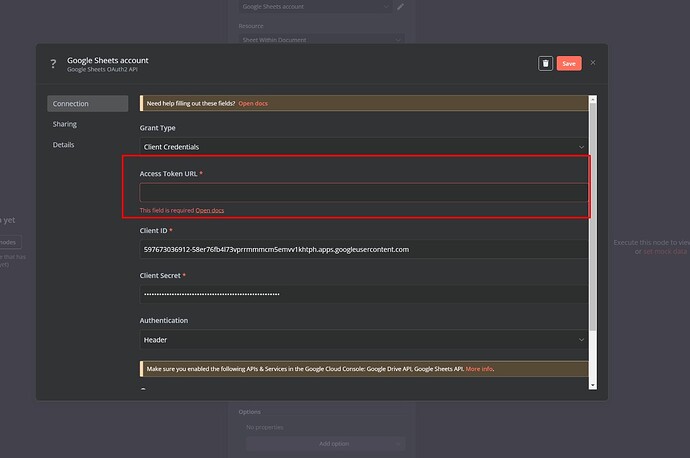The image size is (690, 458).
Task: Edit credential pencil icon in background panel
Action: coord(400,7)
